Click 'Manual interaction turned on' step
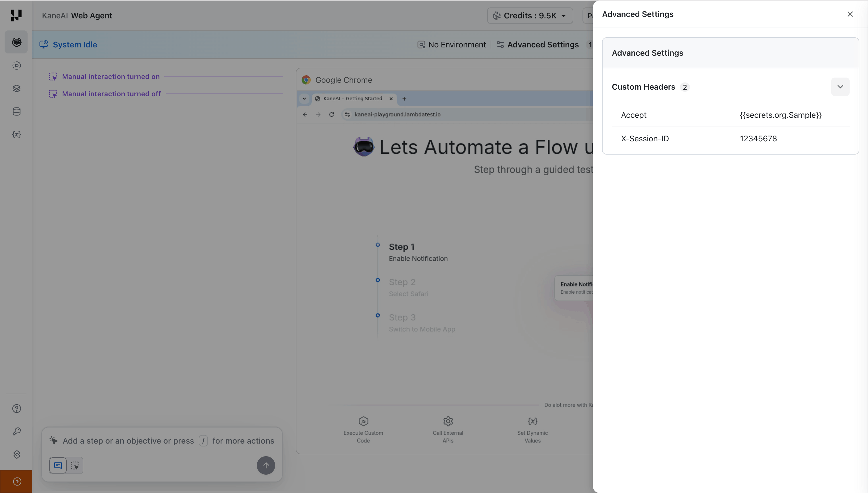Viewport: 868px width, 493px height. coord(111,76)
